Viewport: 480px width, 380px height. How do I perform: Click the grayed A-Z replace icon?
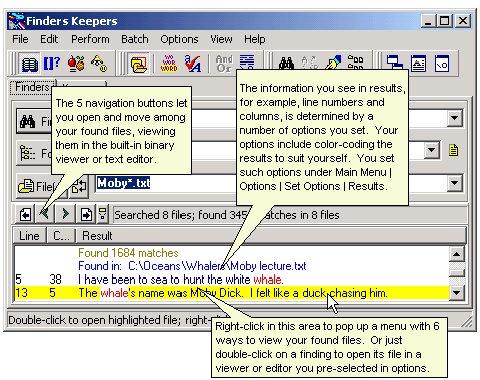(x=309, y=63)
